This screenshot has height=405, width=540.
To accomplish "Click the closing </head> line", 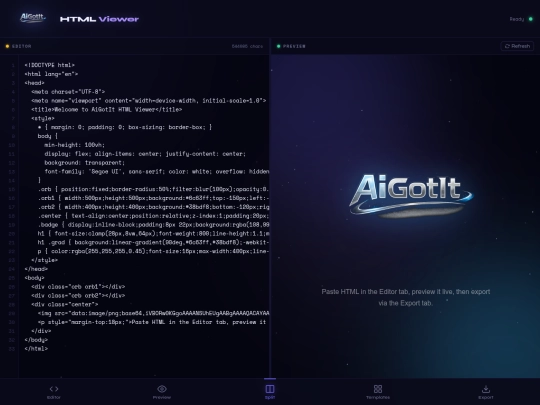I will (x=36, y=269).
